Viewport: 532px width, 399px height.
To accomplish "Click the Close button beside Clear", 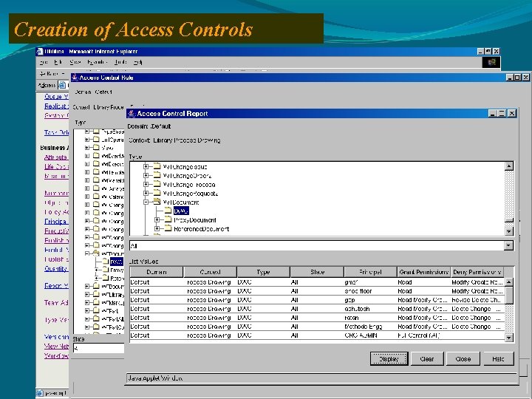I will [463, 358].
